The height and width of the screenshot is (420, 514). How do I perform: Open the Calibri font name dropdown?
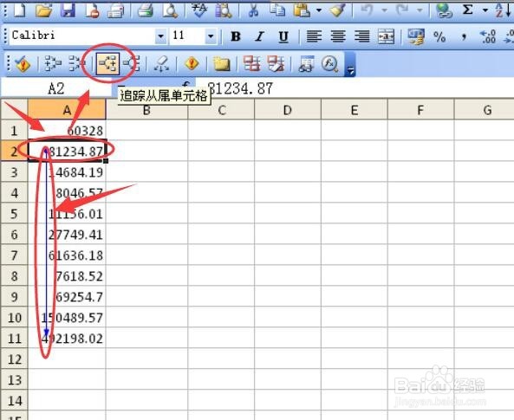(160, 36)
